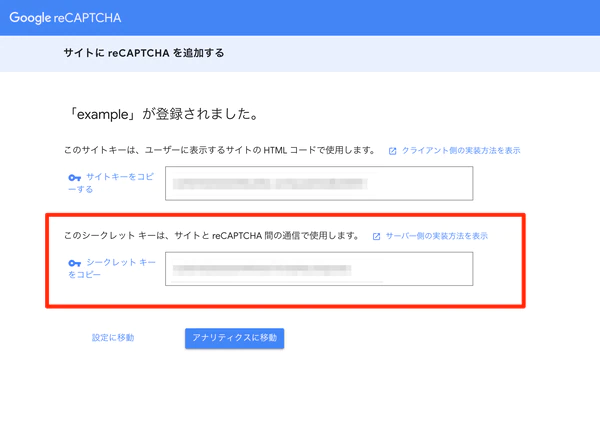Click the Google reCAPTCHA logo
The height and width of the screenshot is (433, 600).
coord(65,18)
